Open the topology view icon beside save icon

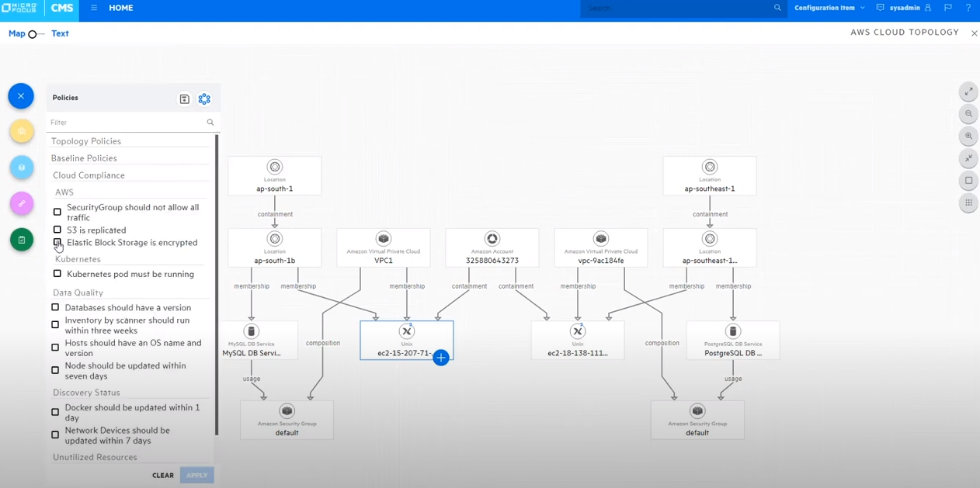pos(204,99)
